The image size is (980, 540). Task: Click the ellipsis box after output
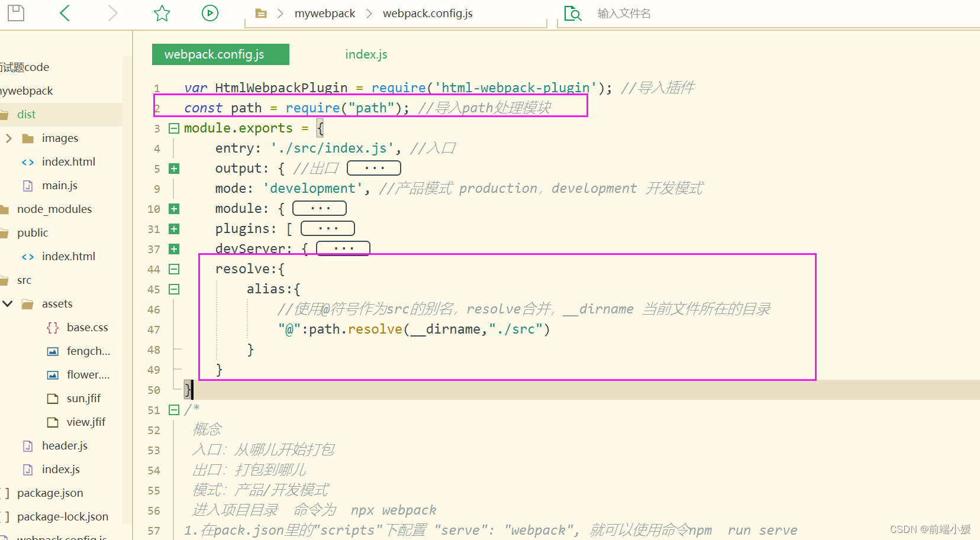click(374, 168)
